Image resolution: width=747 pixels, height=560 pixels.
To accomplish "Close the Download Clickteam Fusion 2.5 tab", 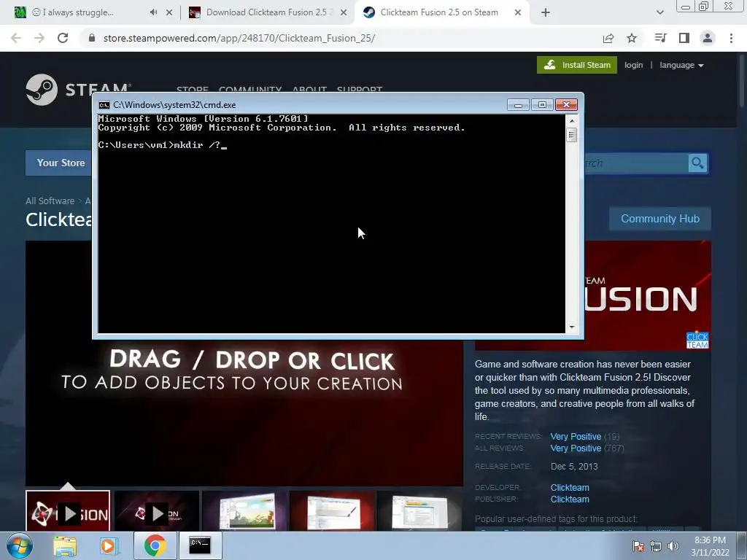I will pyautogui.click(x=344, y=12).
